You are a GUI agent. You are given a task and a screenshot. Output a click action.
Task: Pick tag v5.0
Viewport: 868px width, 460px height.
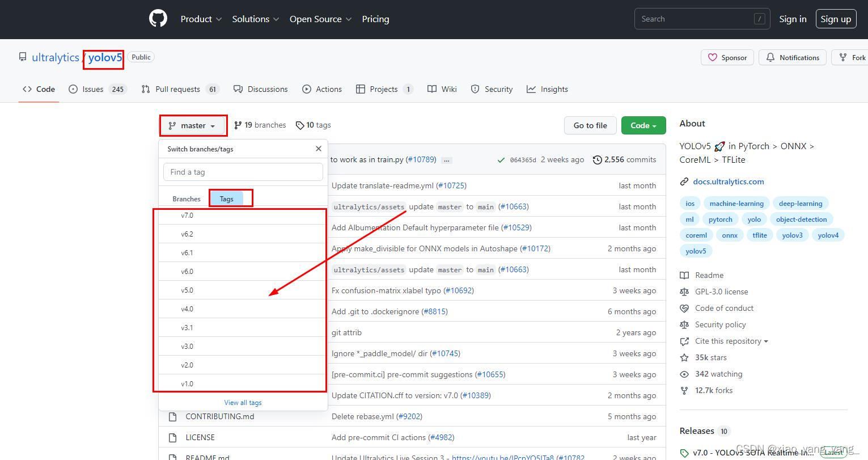tap(243, 290)
